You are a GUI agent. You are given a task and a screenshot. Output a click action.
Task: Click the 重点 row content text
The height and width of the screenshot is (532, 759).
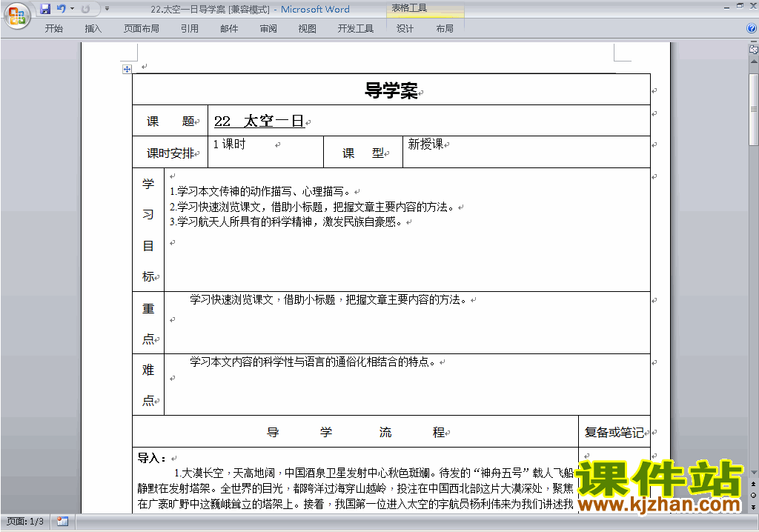point(328,300)
